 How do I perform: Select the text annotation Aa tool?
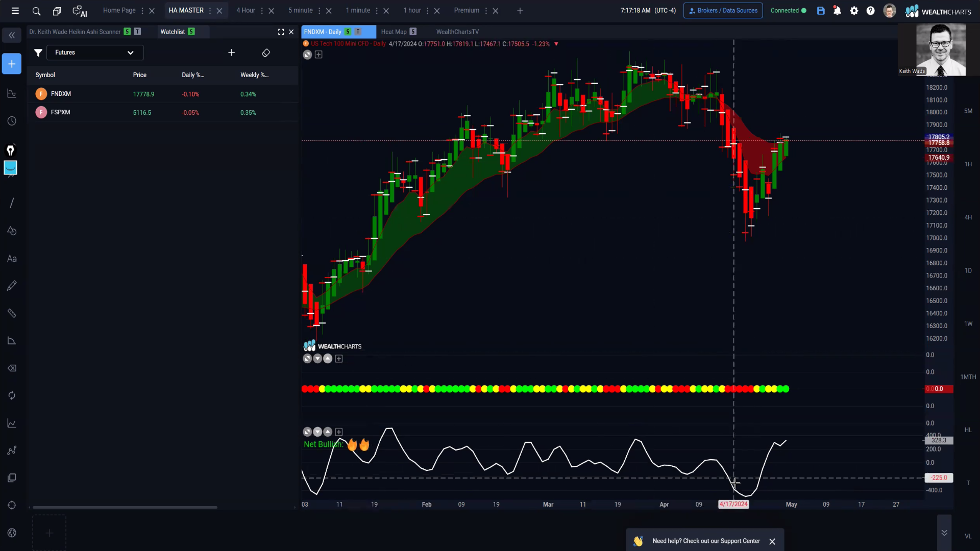point(12,259)
